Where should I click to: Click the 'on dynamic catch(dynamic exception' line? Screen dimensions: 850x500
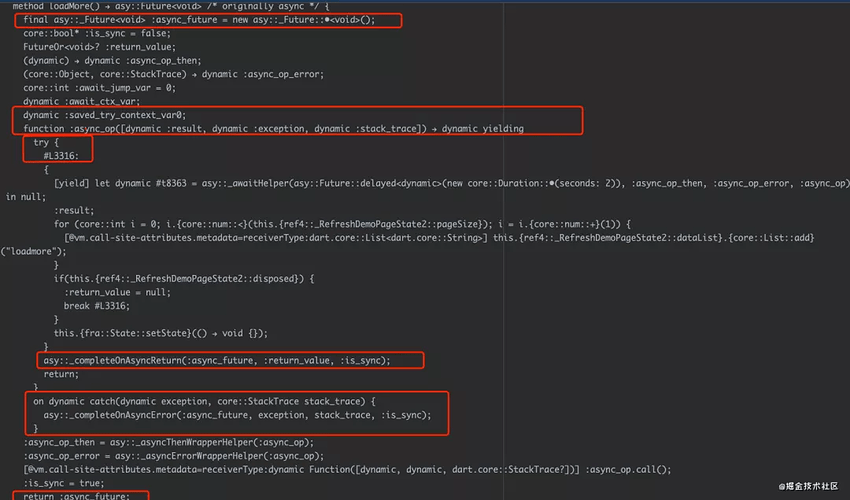(x=204, y=401)
